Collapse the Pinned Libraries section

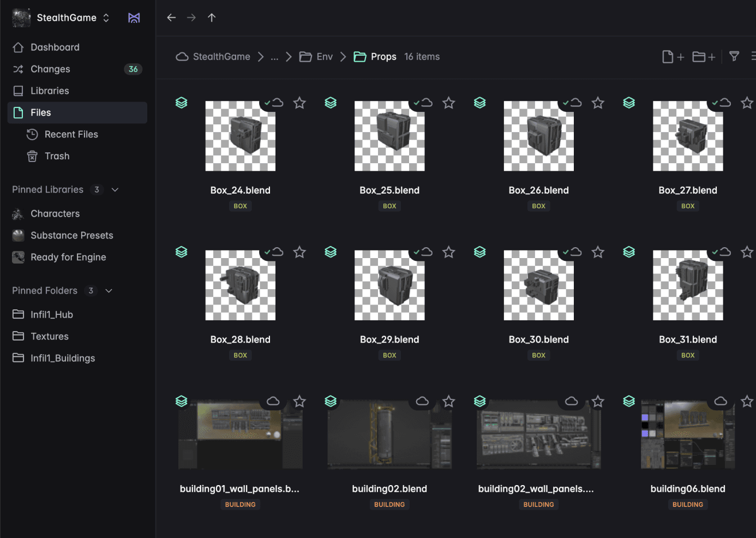tap(115, 189)
